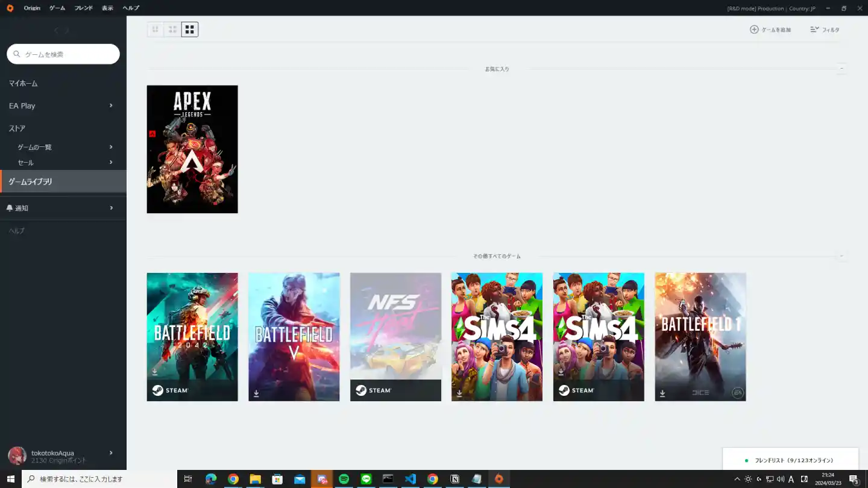Open Spotify from the taskbar
The height and width of the screenshot is (488, 868).
(x=344, y=479)
